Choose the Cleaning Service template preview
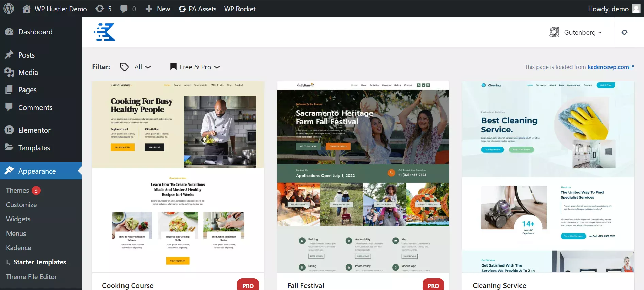Viewport: 644px width, 290px height. (548, 177)
